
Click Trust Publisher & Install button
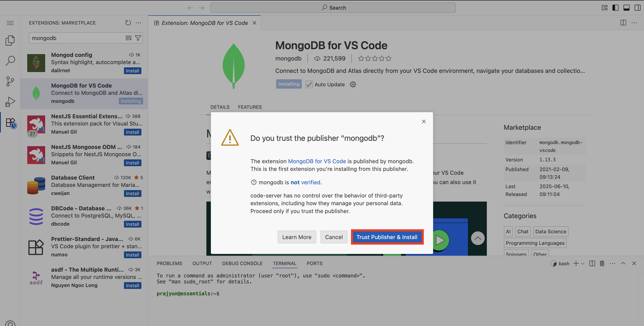pos(387,237)
